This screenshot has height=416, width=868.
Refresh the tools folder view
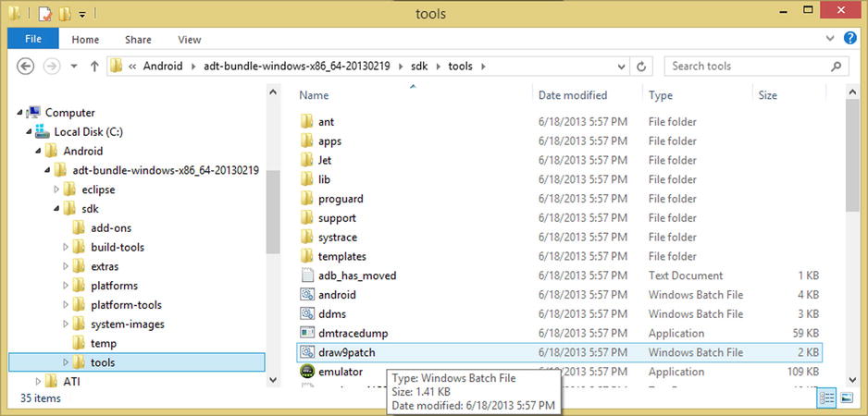tap(641, 67)
